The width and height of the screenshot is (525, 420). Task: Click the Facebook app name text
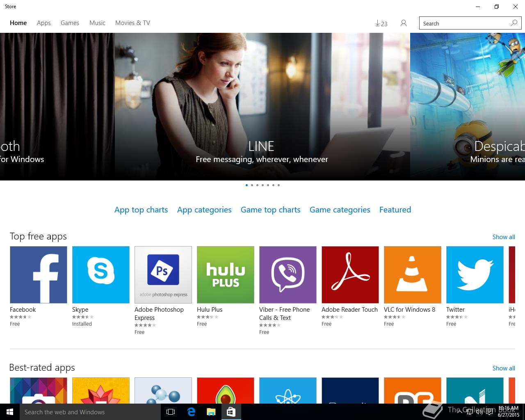click(23, 310)
